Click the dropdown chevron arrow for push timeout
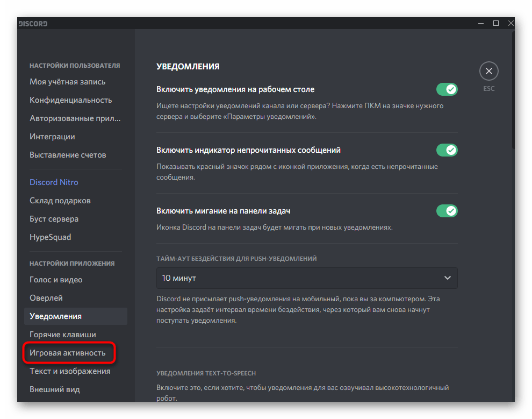Screen dimensions: 532x419 pyautogui.click(x=447, y=278)
